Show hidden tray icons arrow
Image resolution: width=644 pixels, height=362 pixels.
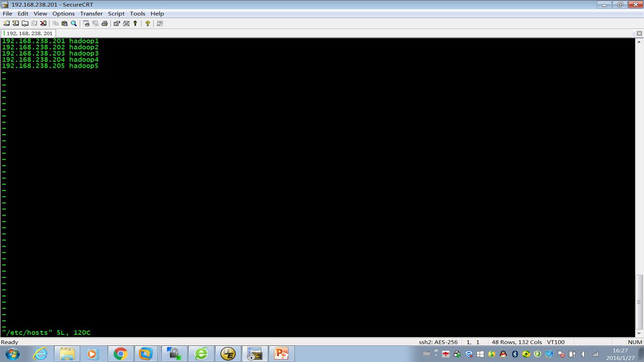pos(436,355)
